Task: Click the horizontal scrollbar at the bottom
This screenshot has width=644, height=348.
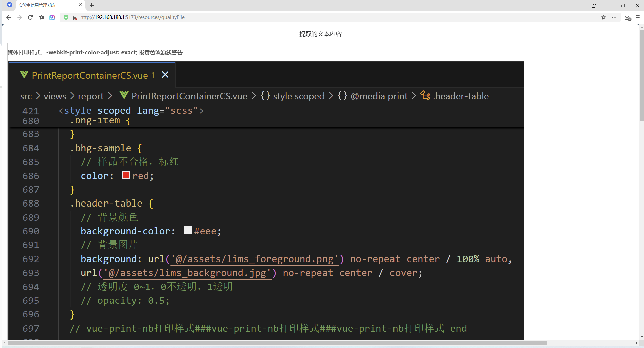Action: [x=274, y=343]
